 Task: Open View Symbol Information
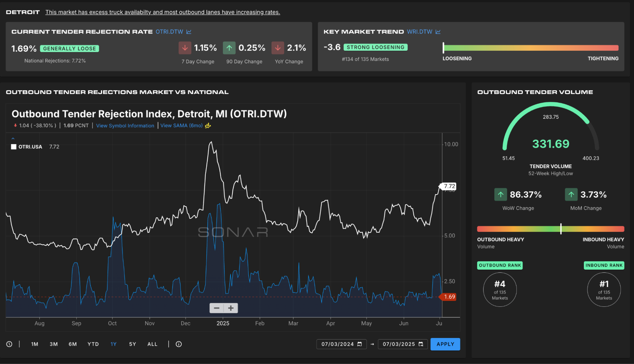125,126
